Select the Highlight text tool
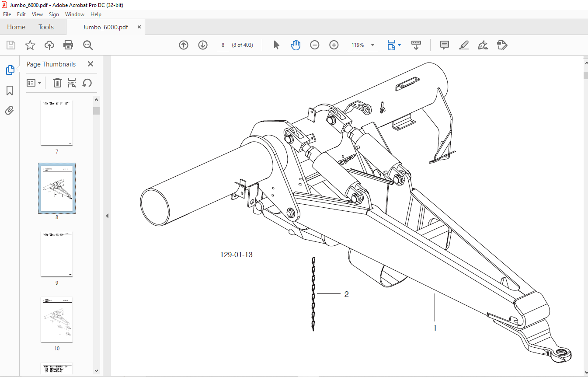 [x=463, y=45]
